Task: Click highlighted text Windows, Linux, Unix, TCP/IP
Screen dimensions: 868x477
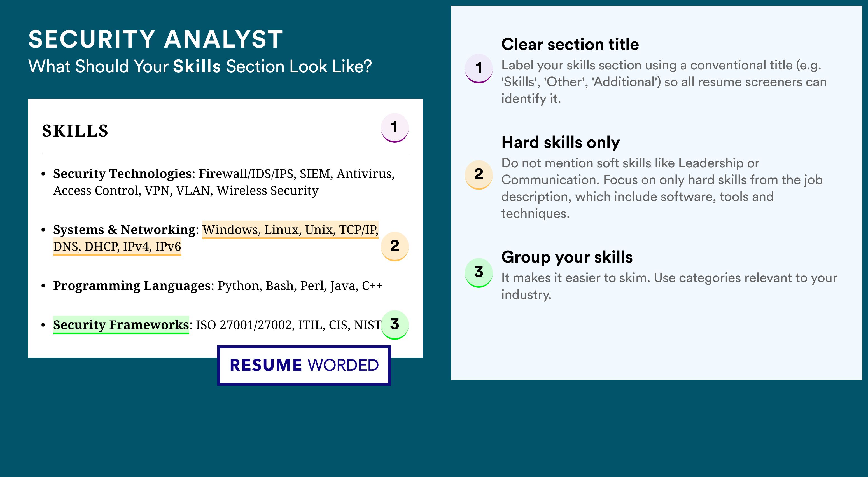Action: coord(290,230)
